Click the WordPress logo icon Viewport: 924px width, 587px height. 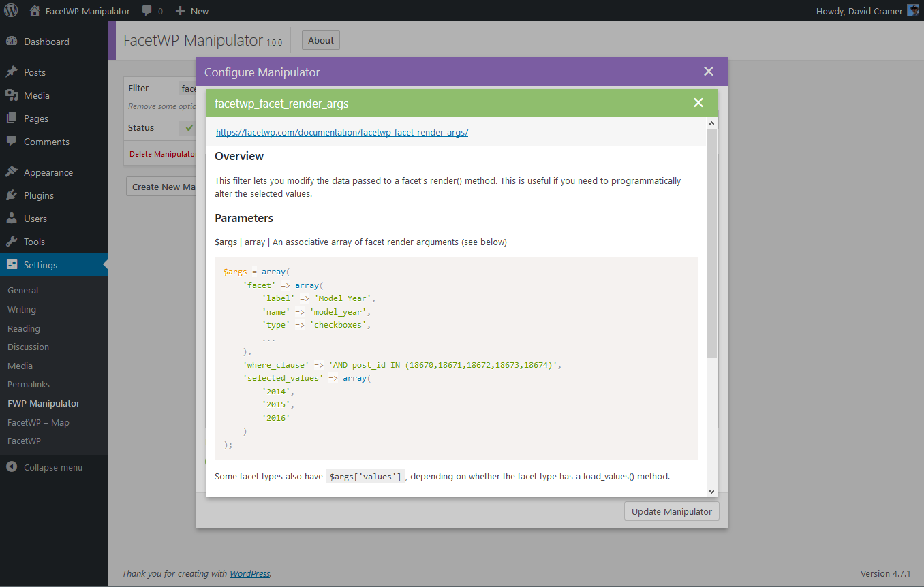[12, 11]
